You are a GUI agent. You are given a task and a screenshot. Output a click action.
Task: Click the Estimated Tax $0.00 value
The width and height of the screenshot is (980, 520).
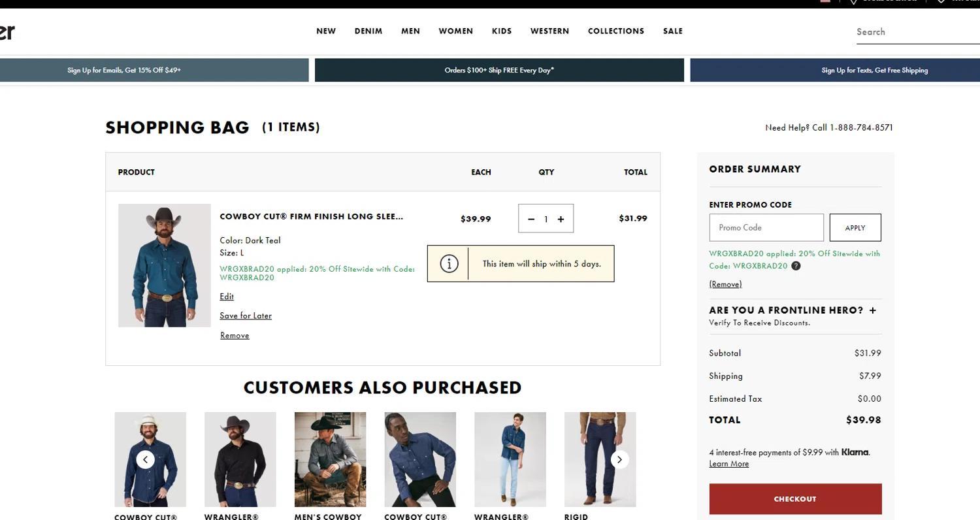(x=870, y=398)
